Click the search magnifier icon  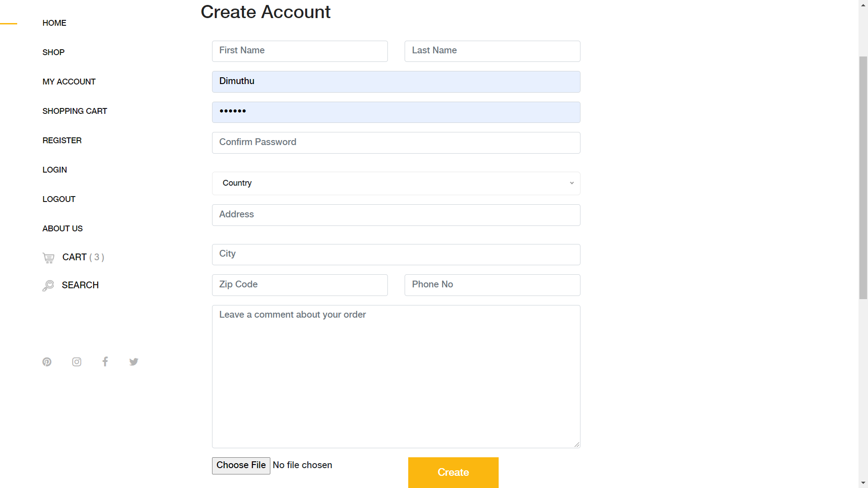[48, 285]
